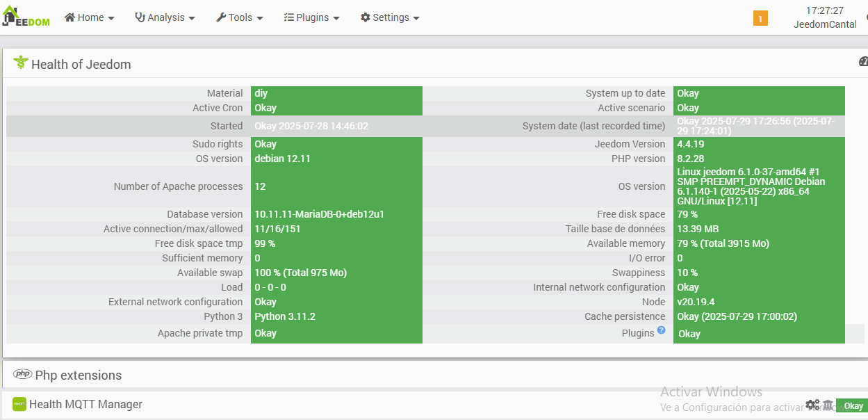Click the Health of Jeedom heading
This screenshot has height=420, width=868.
81,65
